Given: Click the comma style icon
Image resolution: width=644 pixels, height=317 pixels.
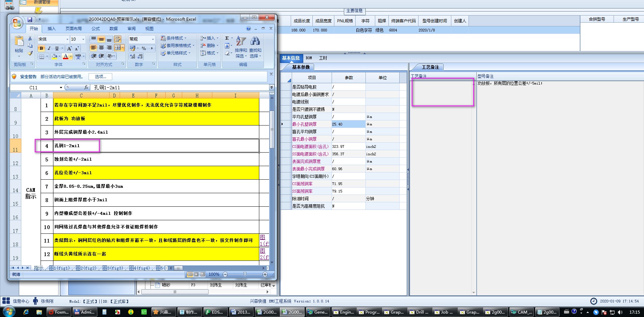Looking at the screenshot, I should pos(152,48).
